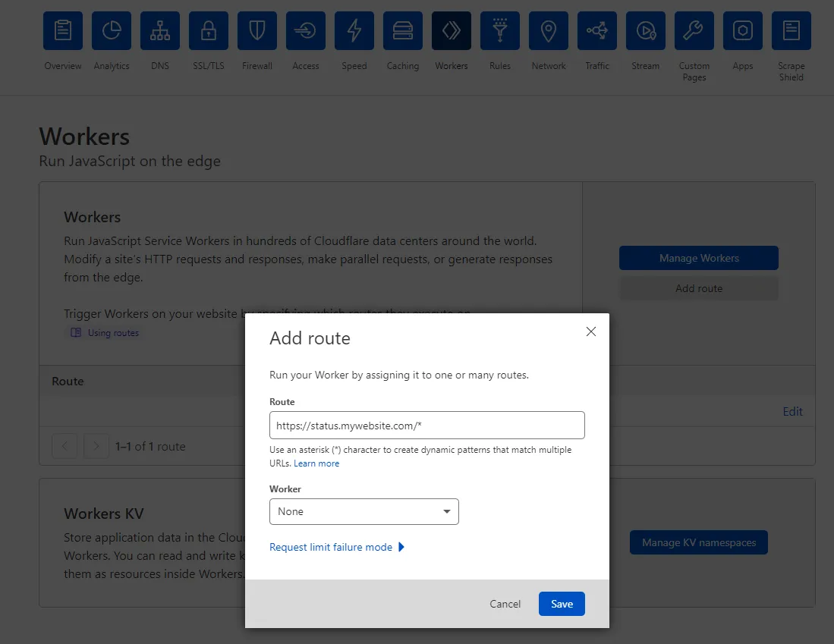Open the Traffic routing icon
The height and width of the screenshot is (644, 834).
[597, 30]
